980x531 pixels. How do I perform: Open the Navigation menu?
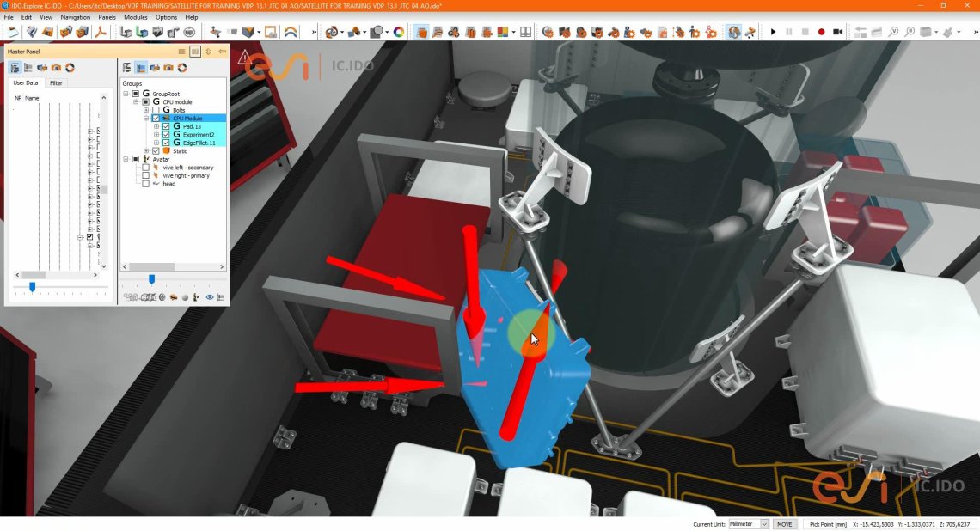(75, 17)
